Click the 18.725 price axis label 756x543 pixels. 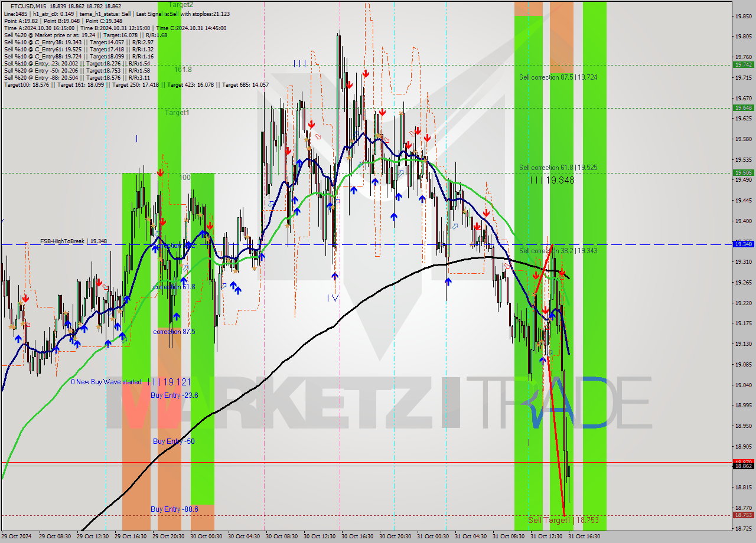[x=743, y=528]
